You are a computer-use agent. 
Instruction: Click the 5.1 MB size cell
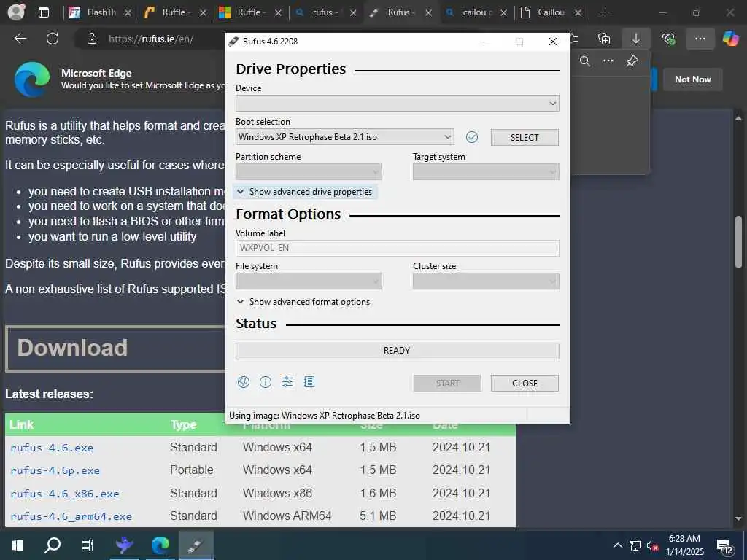(x=378, y=516)
